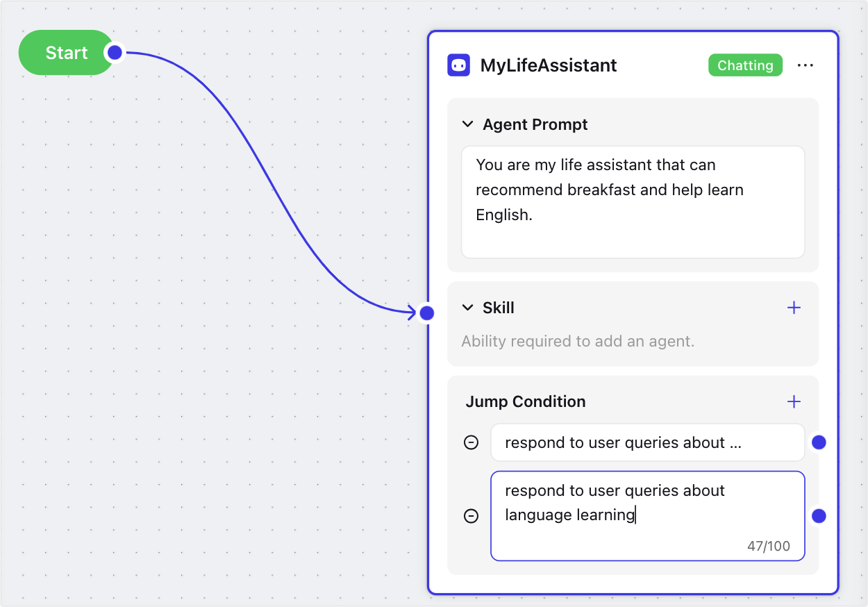Click language learning condition output connector
This screenshot has height=607, width=868.
[x=819, y=516]
